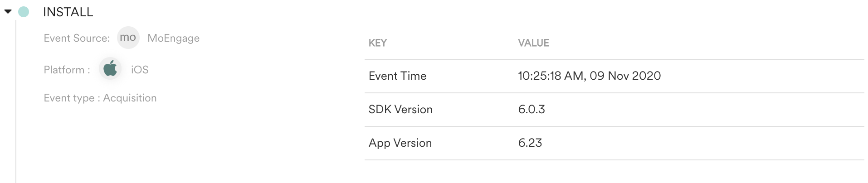Select the SDK Version row key

(400, 110)
